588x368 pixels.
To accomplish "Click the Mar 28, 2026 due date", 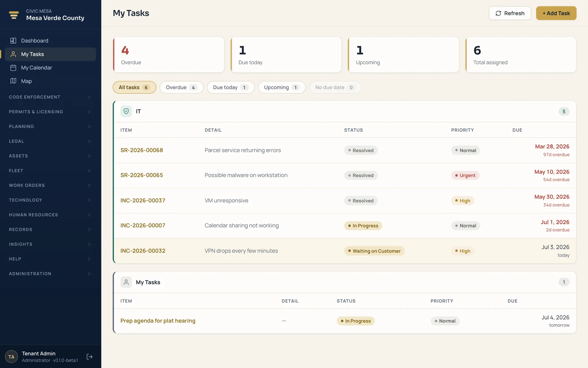I will 552,146.
